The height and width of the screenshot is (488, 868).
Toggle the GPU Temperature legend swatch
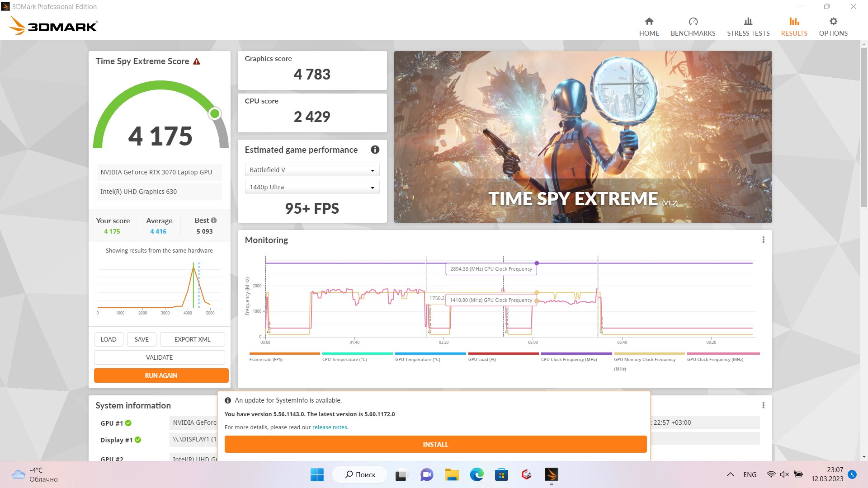point(430,354)
